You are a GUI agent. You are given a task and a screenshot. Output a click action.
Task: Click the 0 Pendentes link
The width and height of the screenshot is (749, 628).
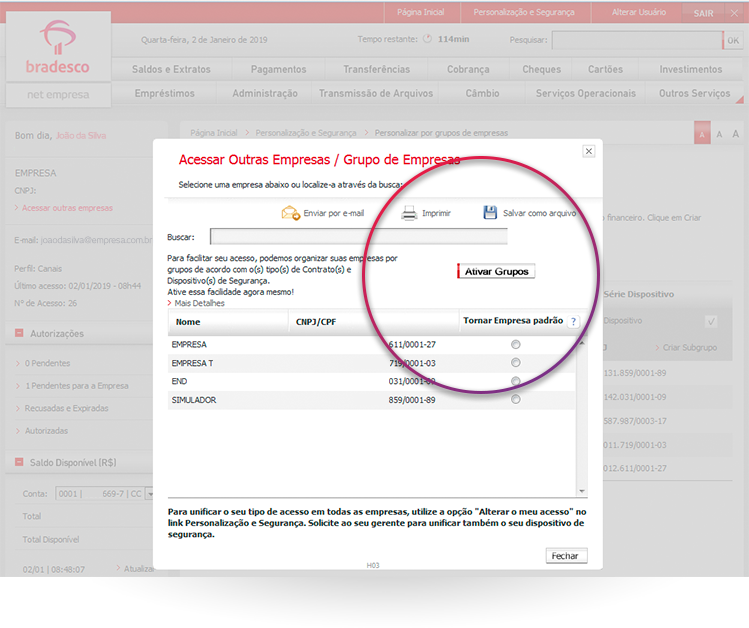pyautogui.click(x=47, y=363)
